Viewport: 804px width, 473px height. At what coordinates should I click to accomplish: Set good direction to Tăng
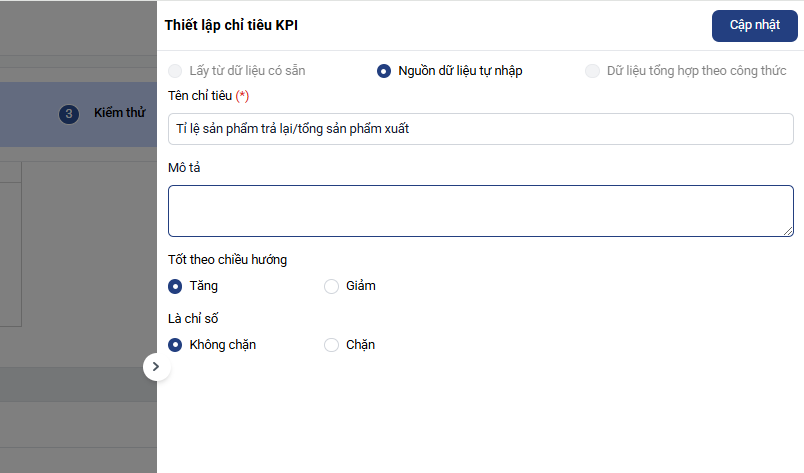(176, 286)
